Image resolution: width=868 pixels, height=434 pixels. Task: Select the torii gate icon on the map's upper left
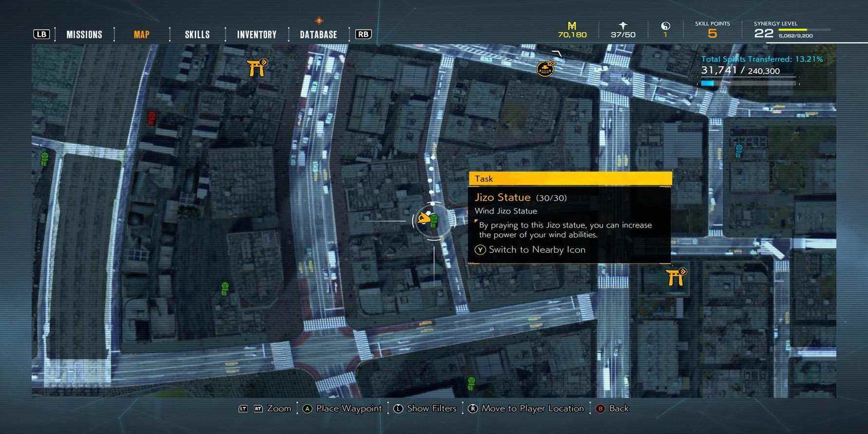point(257,68)
